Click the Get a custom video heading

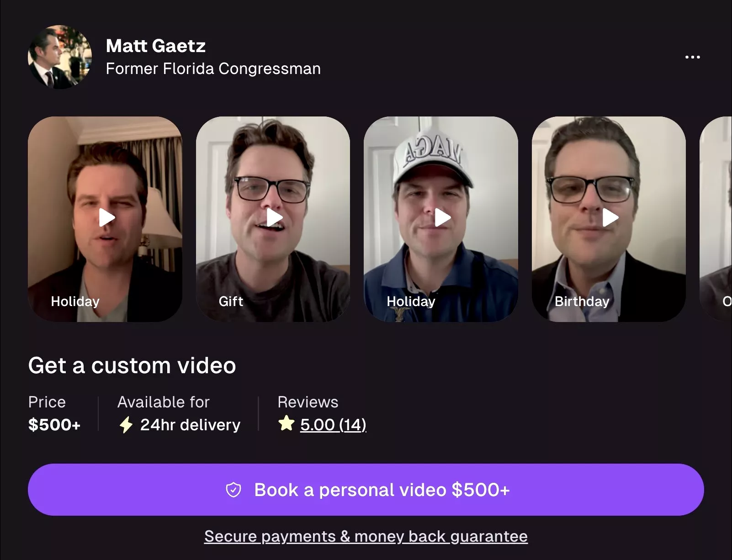click(132, 365)
